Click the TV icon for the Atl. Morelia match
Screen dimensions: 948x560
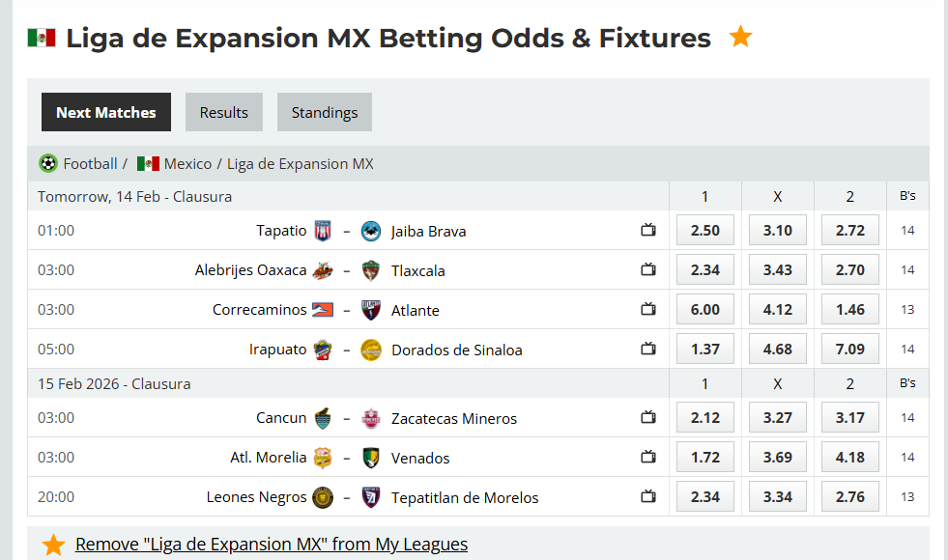[x=647, y=457]
